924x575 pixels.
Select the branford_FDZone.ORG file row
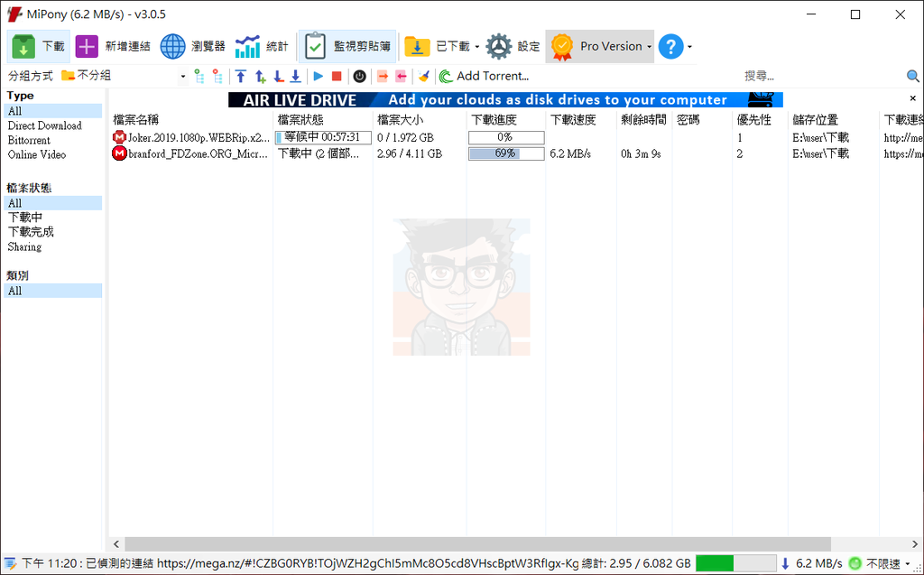(x=516, y=153)
